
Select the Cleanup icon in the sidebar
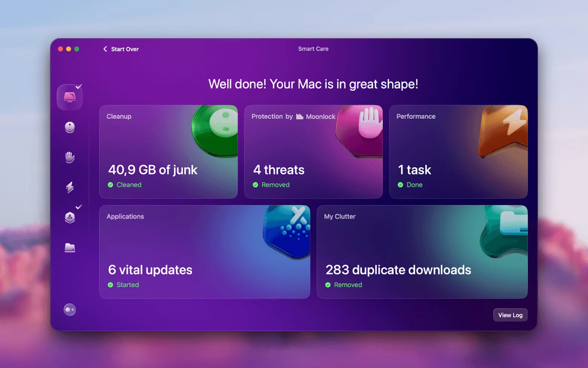pos(70,127)
